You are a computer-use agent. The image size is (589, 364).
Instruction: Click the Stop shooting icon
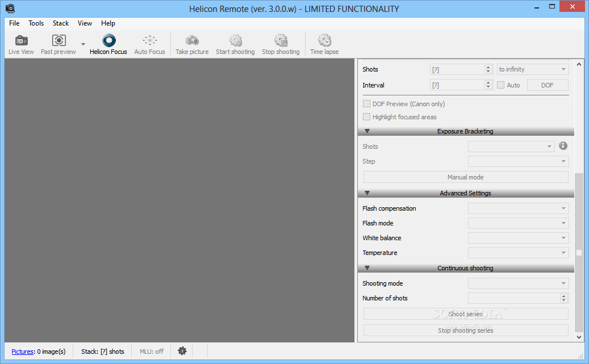pos(281,41)
